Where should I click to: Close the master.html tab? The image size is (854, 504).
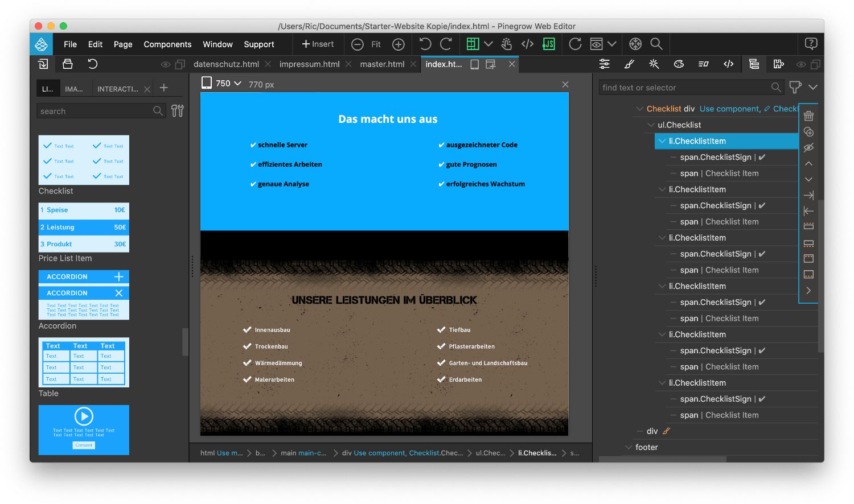point(413,64)
